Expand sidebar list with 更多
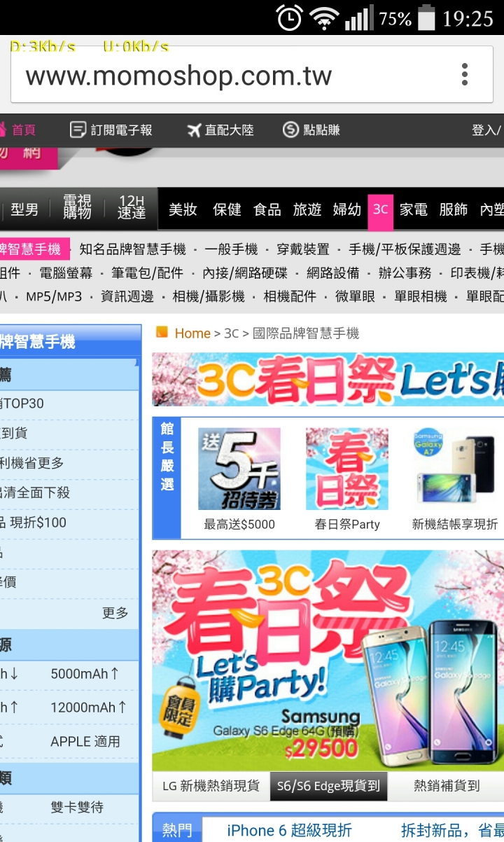Image resolution: width=504 pixels, height=842 pixels. 115,613
